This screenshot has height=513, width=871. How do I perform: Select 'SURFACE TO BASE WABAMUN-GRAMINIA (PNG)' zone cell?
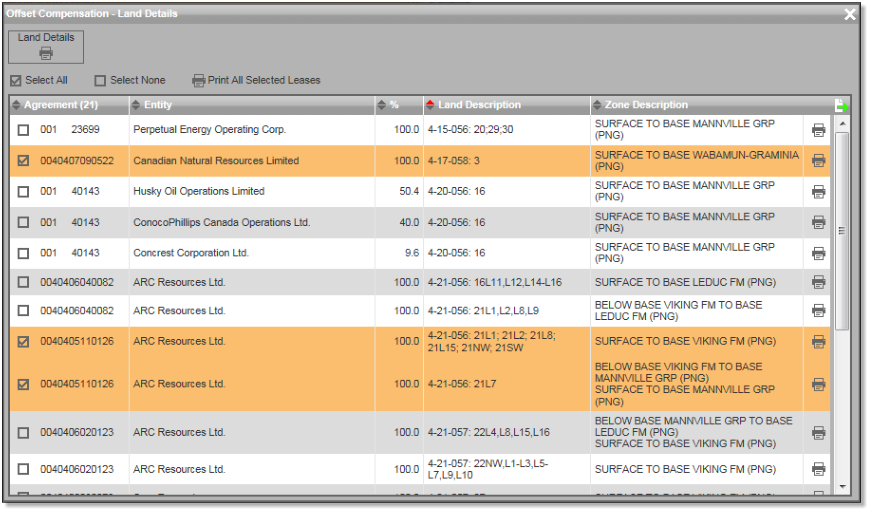click(x=697, y=160)
